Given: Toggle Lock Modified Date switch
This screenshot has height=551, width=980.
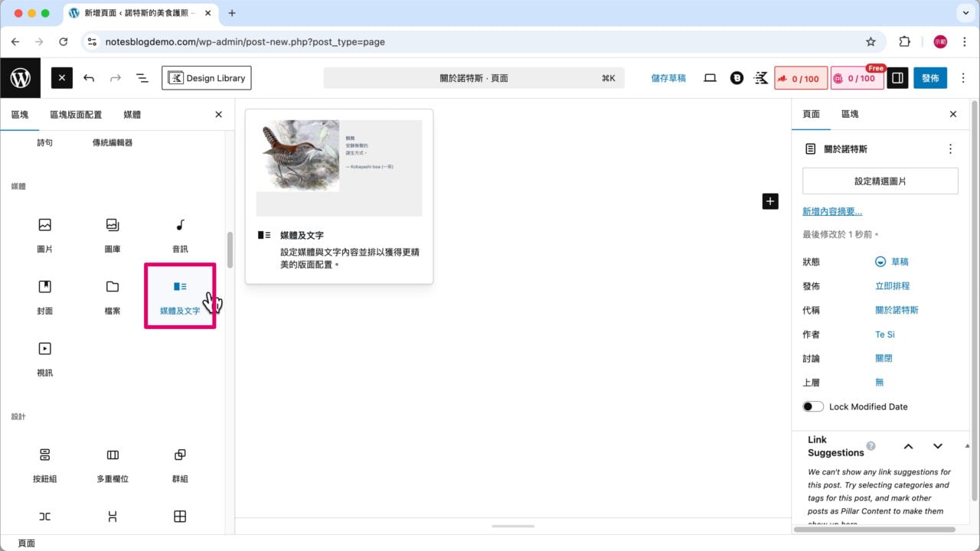Looking at the screenshot, I should click(812, 406).
